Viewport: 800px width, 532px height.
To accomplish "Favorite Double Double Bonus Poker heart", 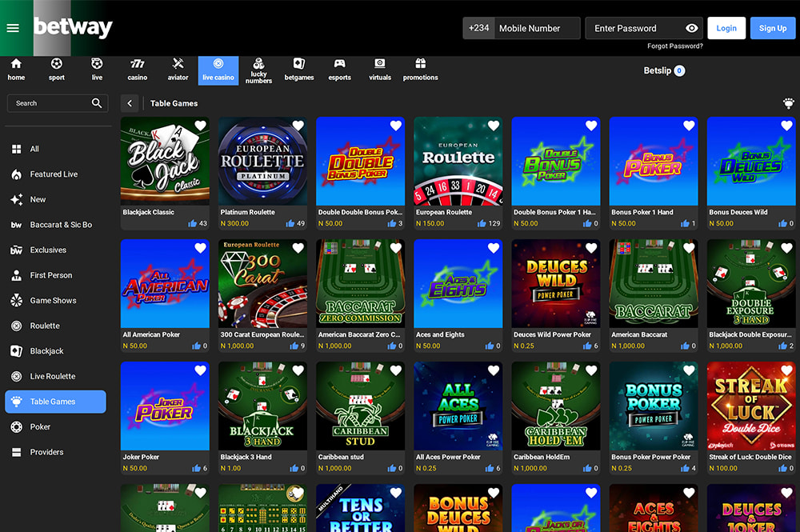I will 395,126.
